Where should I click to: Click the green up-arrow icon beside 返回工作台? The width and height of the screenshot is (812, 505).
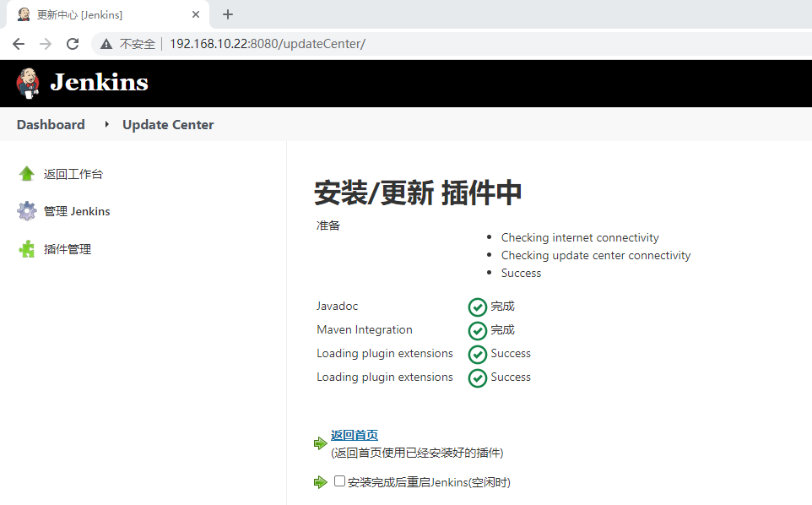pyautogui.click(x=26, y=173)
